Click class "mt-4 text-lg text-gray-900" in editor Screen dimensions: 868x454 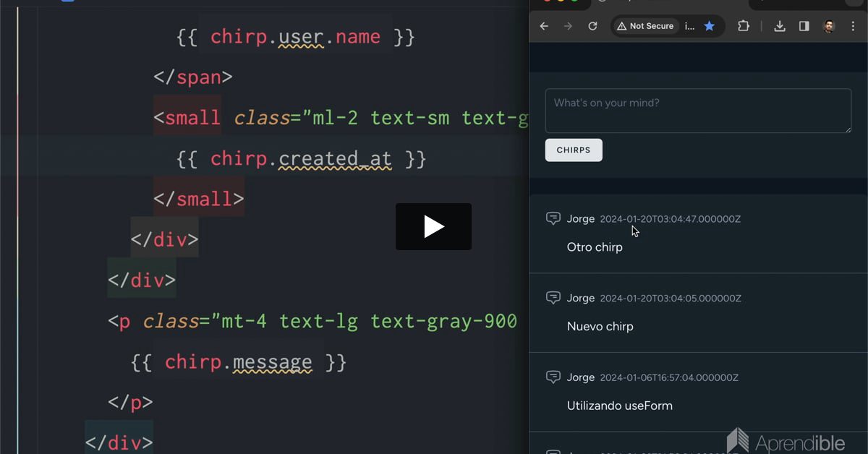[x=364, y=321]
